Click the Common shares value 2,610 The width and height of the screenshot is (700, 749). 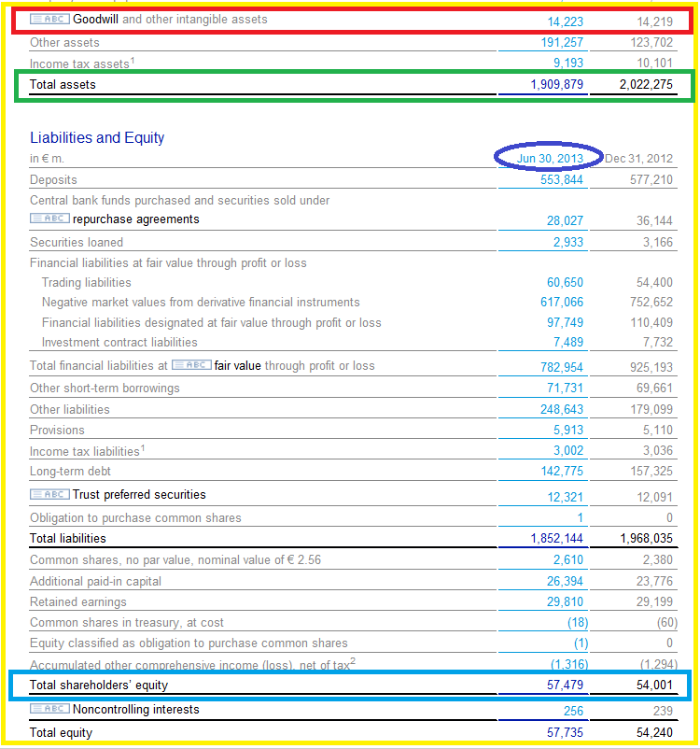click(568, 559)
